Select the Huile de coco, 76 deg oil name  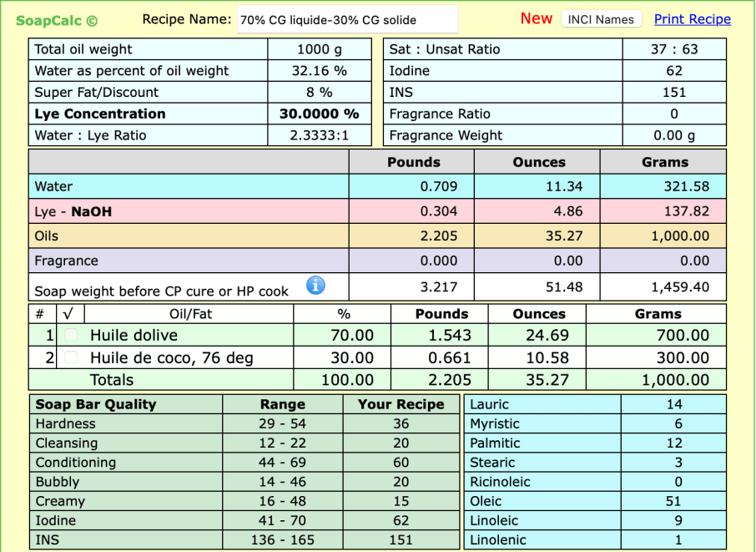pyautogui.click(x=171, y=358)
